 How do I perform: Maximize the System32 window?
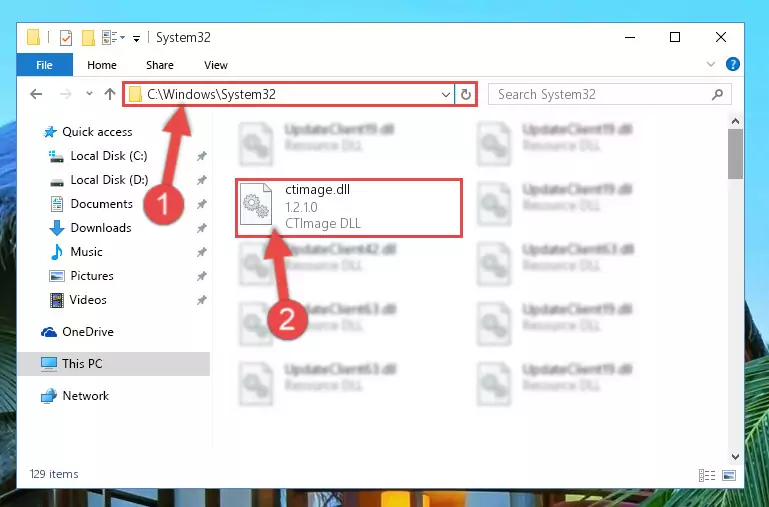(675, 37)
